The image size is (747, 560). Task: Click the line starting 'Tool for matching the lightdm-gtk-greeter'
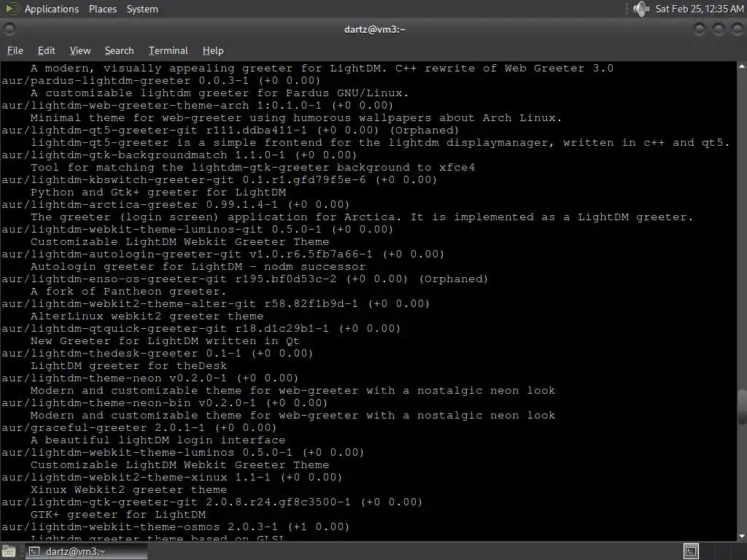[x=253, y=167]
